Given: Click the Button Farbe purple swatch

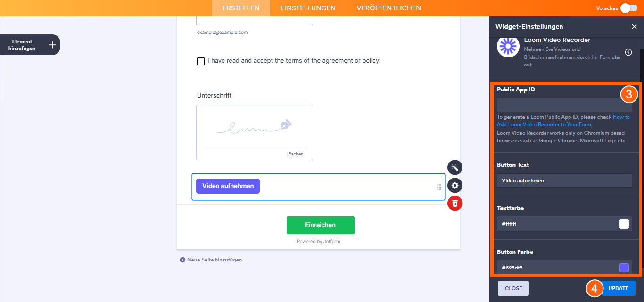Looking at the screenshot, I should pyautogui.click(x=624, y=268).
